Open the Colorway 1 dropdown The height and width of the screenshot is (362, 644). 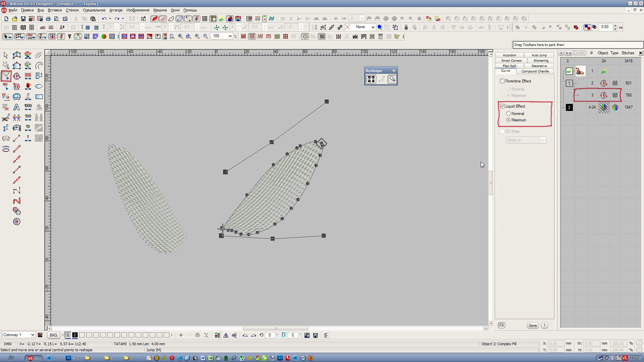click(32, 335)
